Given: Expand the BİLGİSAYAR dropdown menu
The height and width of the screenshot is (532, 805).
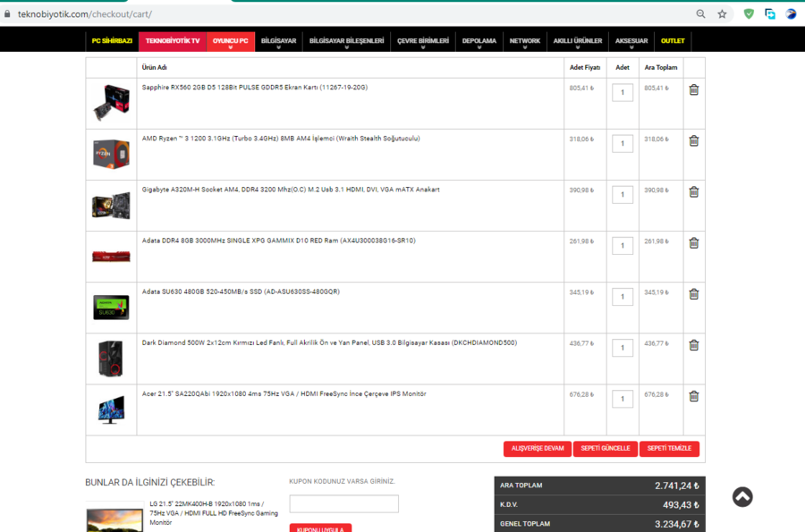Looking at the screenshot, I should (x=278, y=41).
